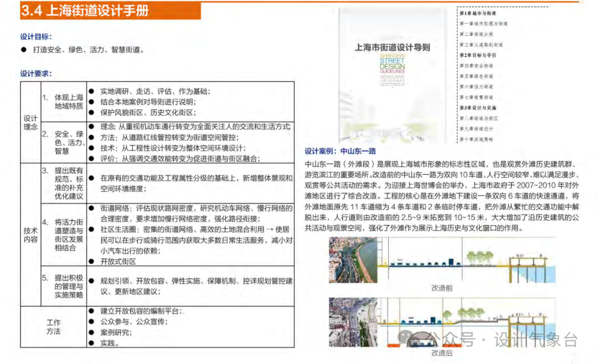
Task: Click the heading "设计案例: 中山东一路"
Action: [x=340, y=151]
